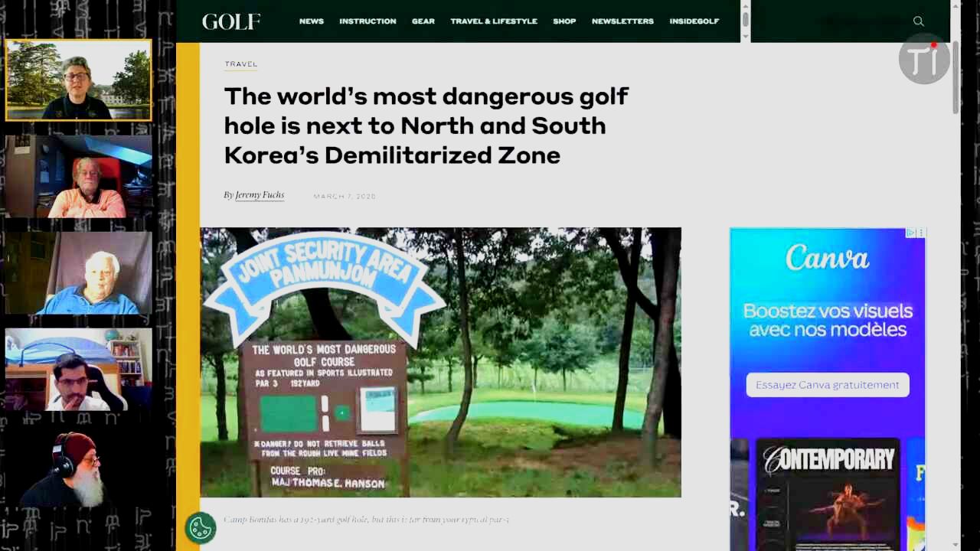Open cookie preferences via the green cookie icon

coord(201,527)
